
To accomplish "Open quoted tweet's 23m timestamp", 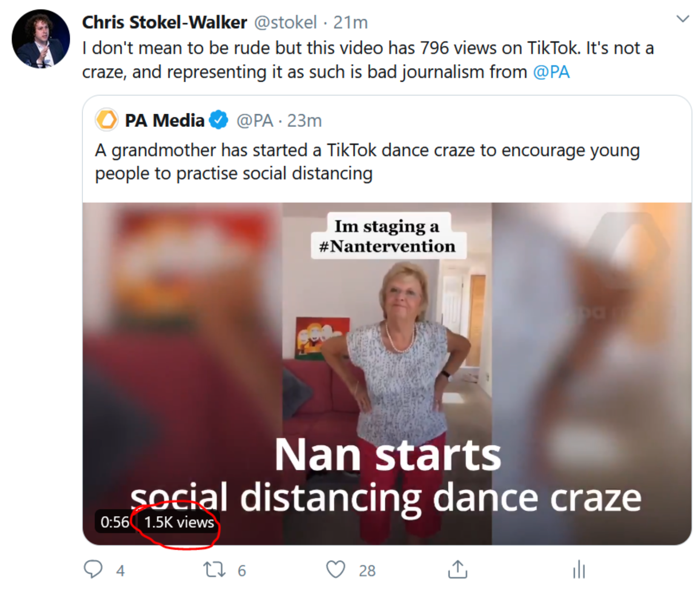I will pos(304,121).
